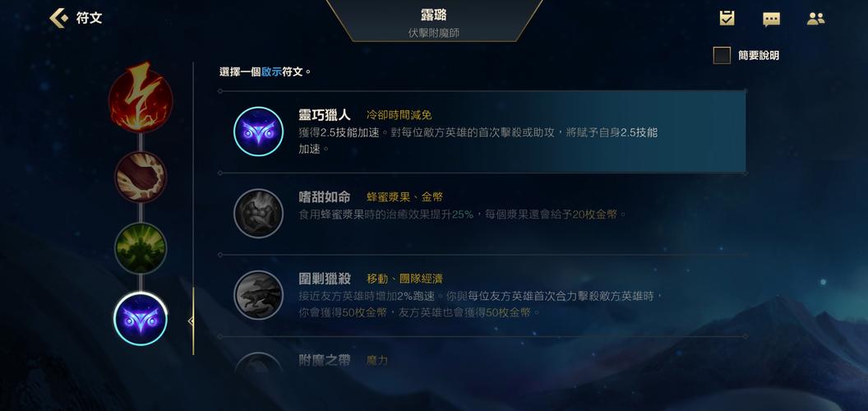This screenshot has height=411, width=868.
Task: Select the second rune slot with fist icon
Action: [141, 178]
